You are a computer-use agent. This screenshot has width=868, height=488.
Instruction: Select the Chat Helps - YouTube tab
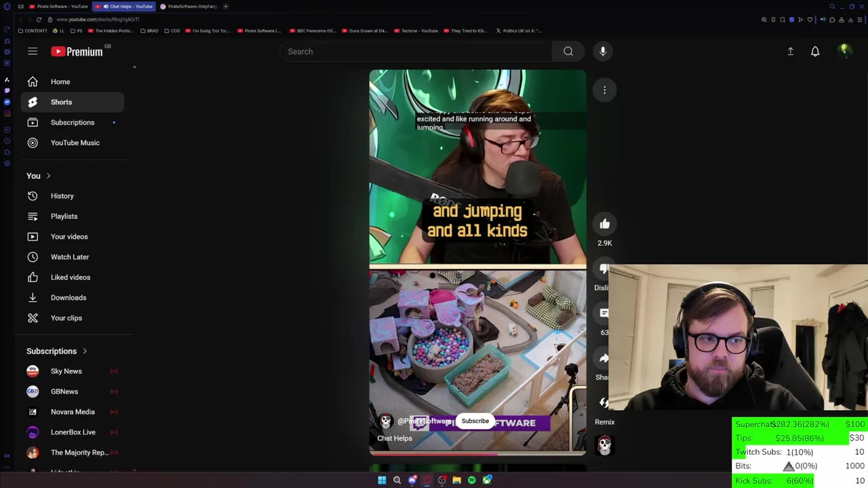point(125,7)
